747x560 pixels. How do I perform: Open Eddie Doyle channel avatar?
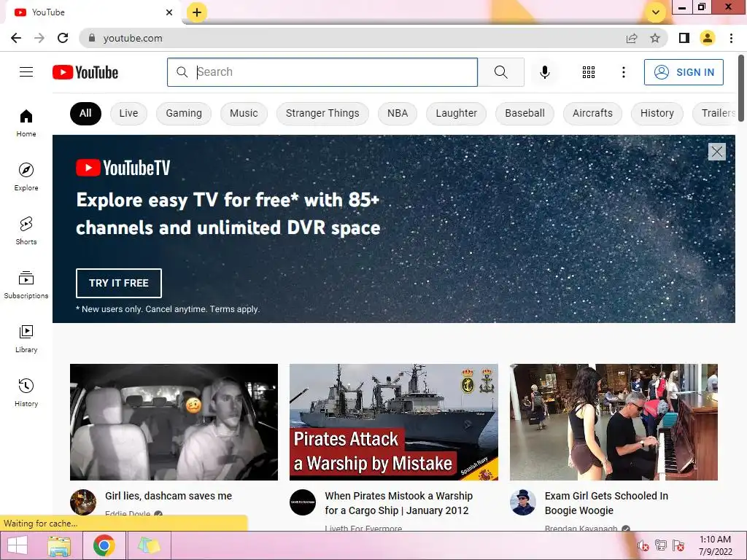83,502
